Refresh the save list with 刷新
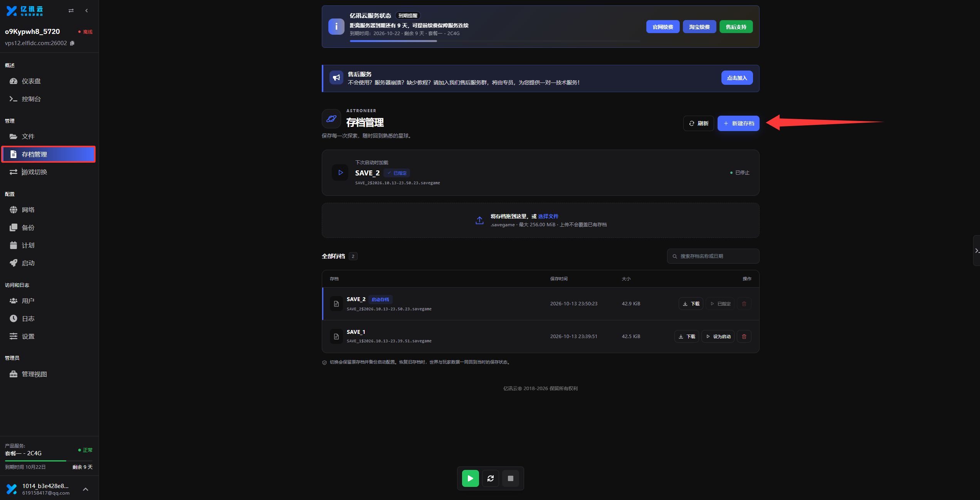Image resolution: width=980 pixels, height=500 pixels. 699,123
